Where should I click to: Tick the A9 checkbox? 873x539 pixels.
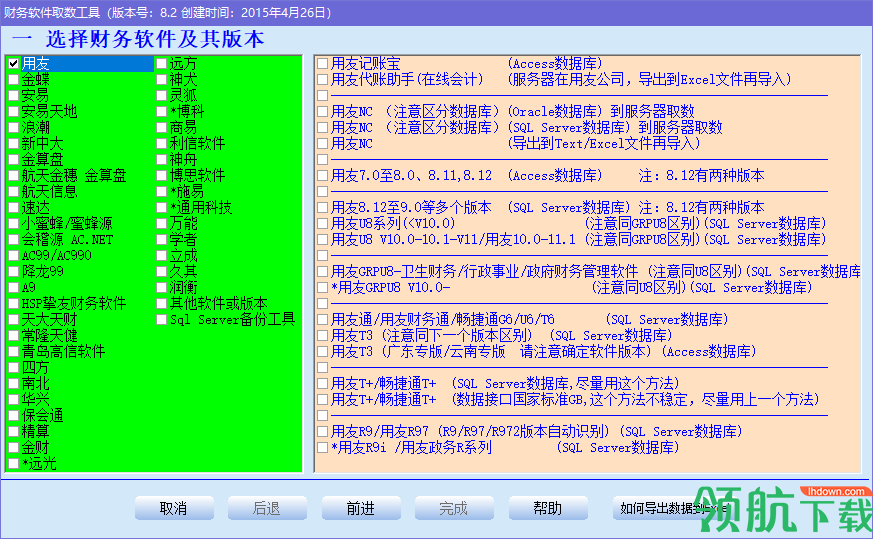[x=14, y=288]
